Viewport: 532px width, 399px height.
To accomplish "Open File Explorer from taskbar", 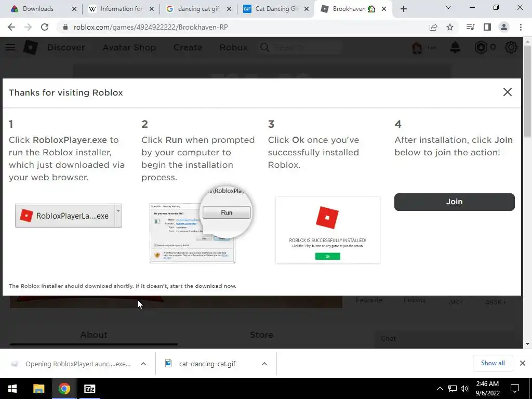I will (38, 389).
